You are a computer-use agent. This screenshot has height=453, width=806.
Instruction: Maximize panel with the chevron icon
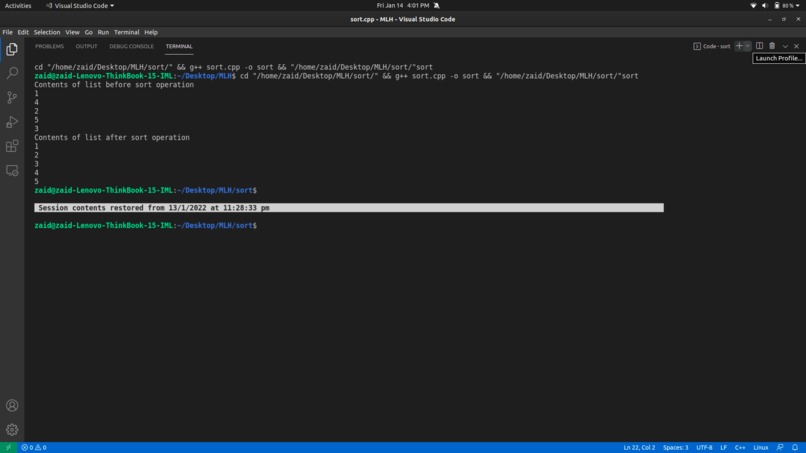(x=785, y=46)
